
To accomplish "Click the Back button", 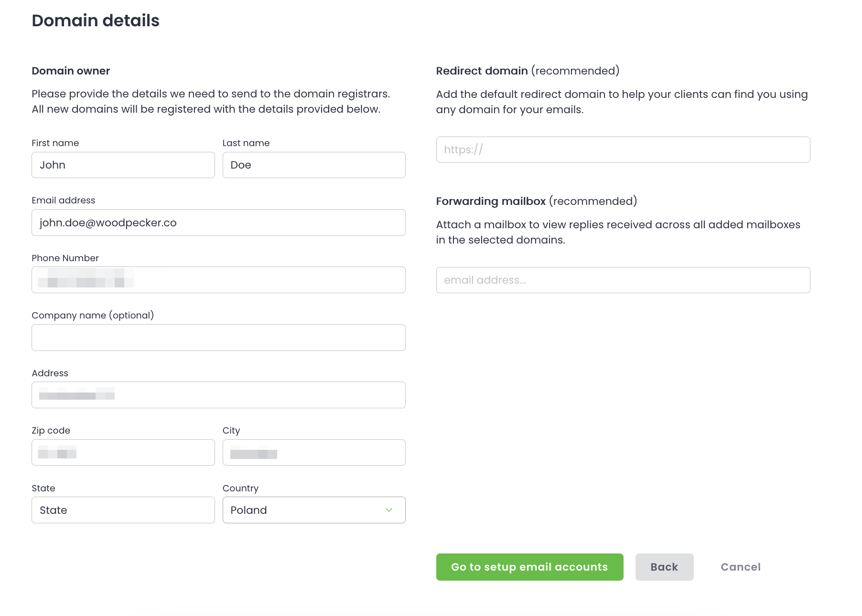I will click(x=664, y=567).
